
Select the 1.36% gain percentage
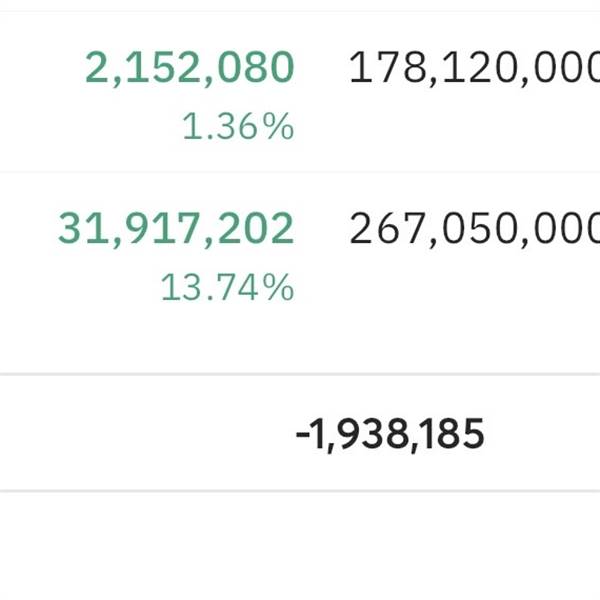(238, 127)
